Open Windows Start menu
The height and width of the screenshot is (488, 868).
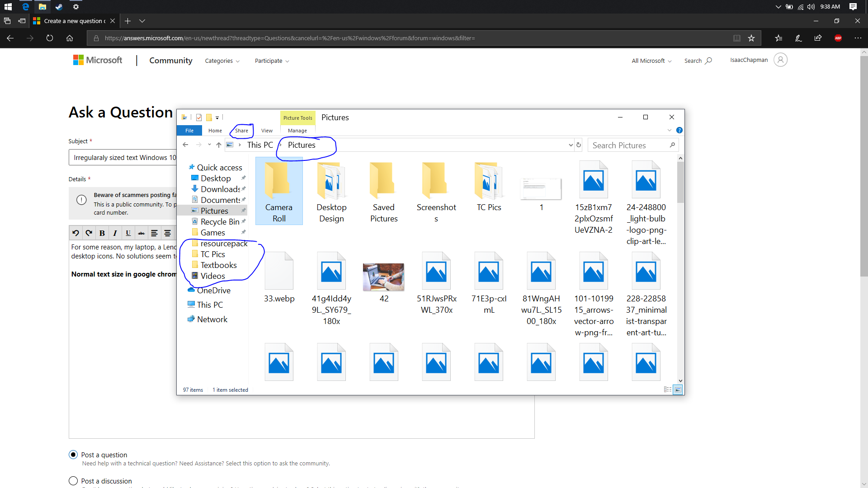[x=8, y=7]
